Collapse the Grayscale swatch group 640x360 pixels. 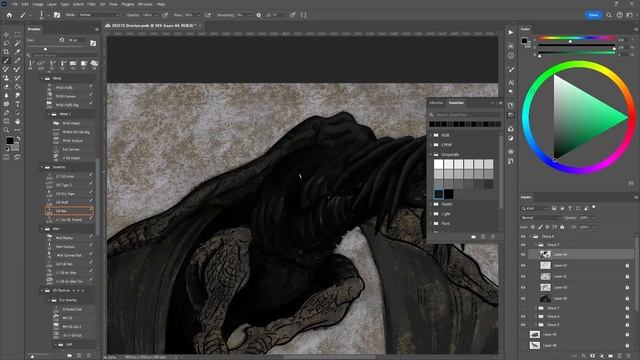[431, 155]
